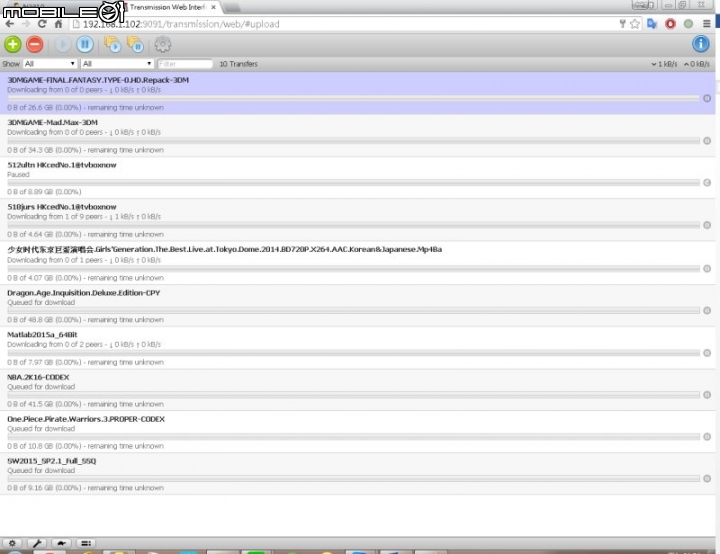Open preferences with the wrench icon

pyautogui.click(x=37, y=543)
